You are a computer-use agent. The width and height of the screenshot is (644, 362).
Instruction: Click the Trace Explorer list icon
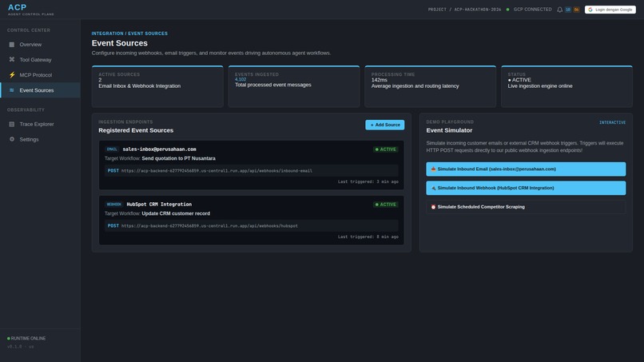11,124
